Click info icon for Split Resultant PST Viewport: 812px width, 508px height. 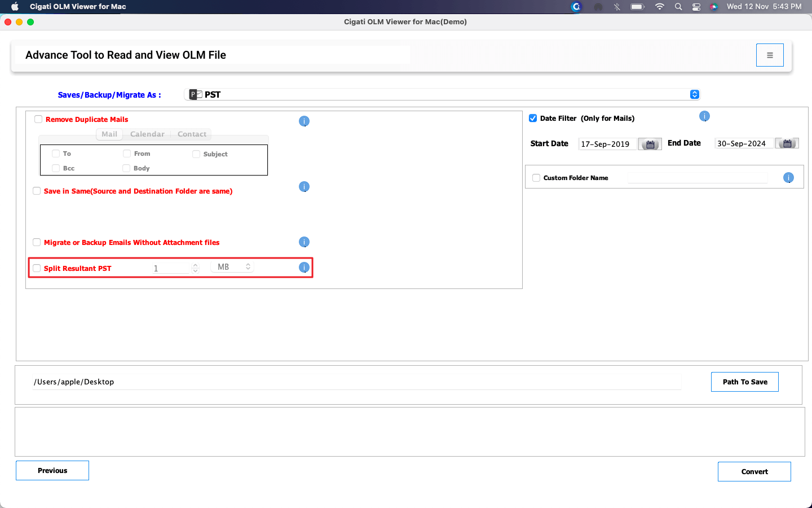304,268
